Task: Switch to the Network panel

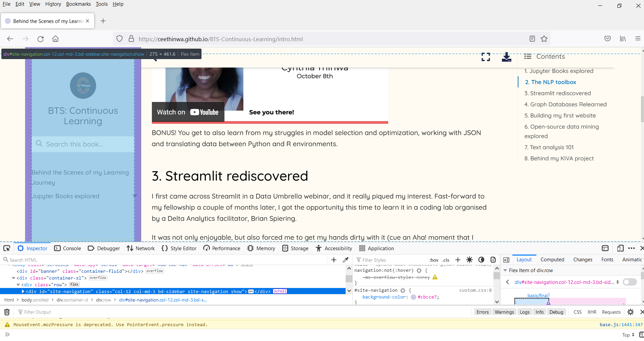Action: 141,248
